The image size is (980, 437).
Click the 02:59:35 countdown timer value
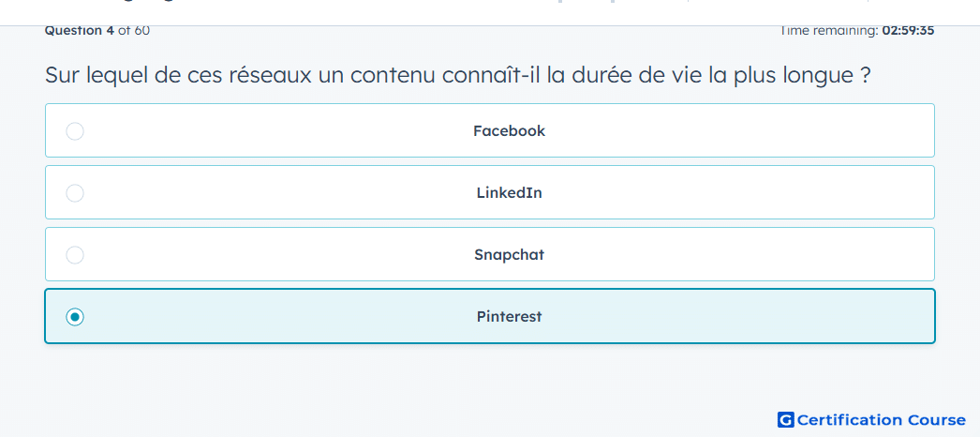pos(908,30)
